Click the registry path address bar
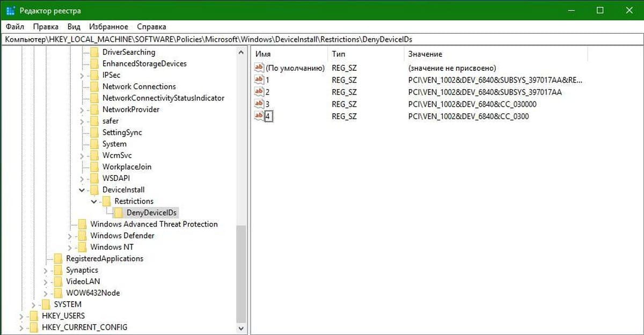 click(x=322, y=39)
